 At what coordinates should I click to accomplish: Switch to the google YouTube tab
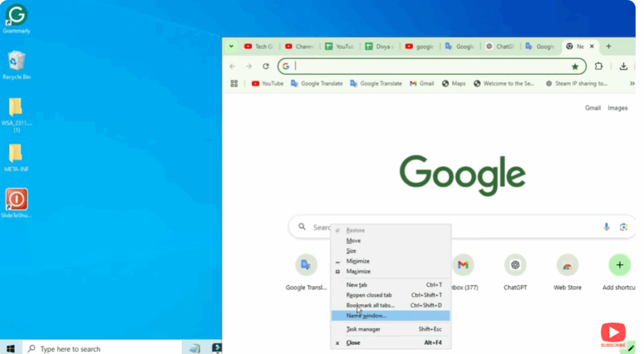[419, 47]
